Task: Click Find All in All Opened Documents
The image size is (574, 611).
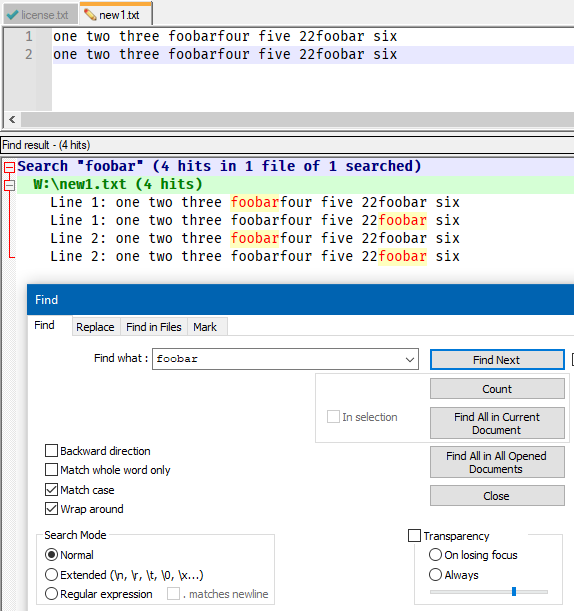Action: pos(497,462)
